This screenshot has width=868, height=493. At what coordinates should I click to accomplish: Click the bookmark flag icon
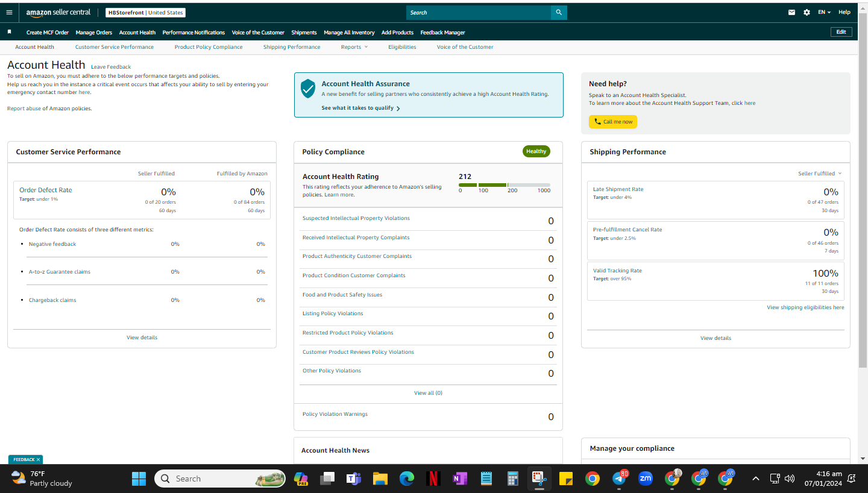pos(9,32)
